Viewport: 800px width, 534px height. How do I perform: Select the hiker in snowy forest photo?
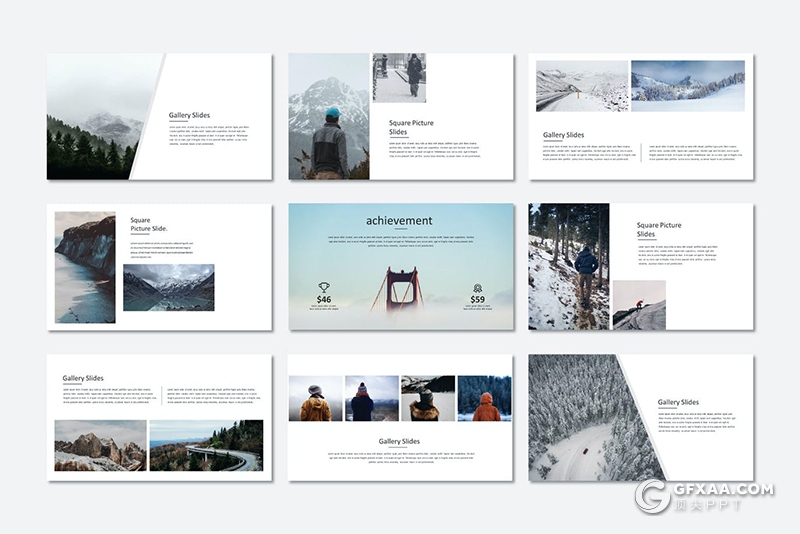[x=569, y=267]
